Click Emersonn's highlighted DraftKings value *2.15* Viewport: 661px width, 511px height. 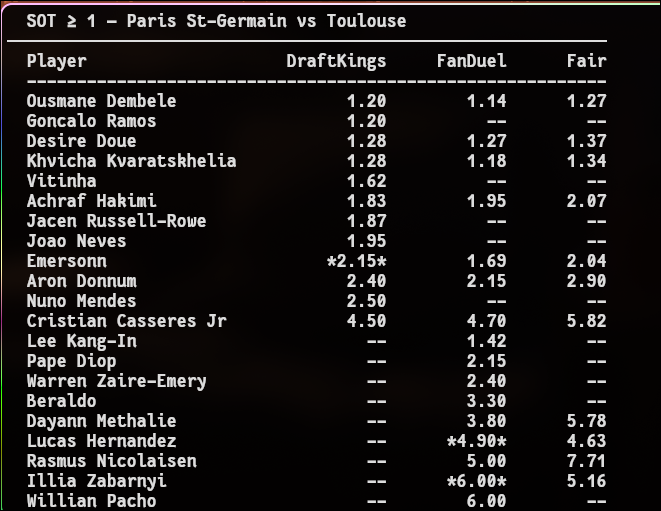357,261
